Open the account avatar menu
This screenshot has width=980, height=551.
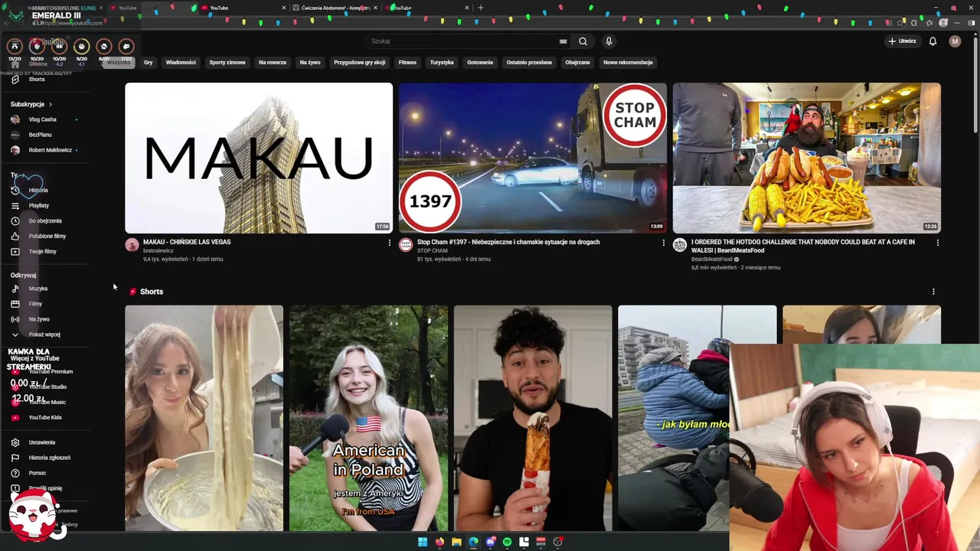tap(955, 41)
